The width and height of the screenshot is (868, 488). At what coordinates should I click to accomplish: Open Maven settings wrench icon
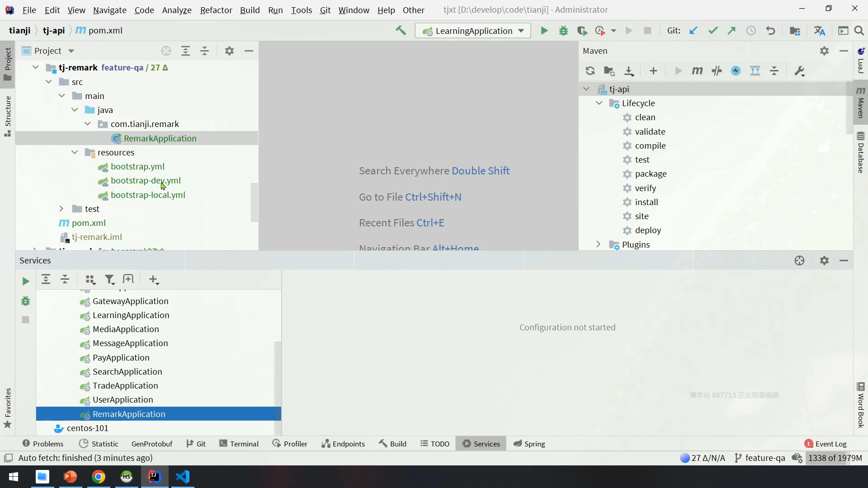point(799,71)
